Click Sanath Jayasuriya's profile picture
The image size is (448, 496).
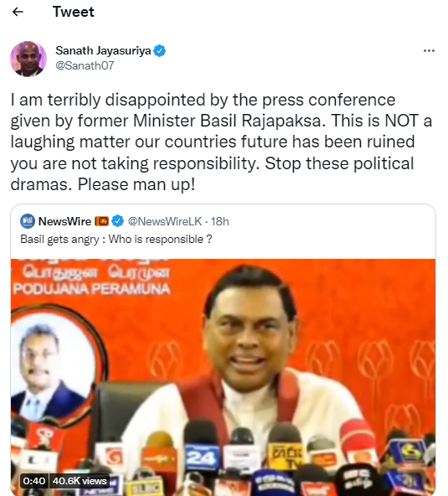28,59
